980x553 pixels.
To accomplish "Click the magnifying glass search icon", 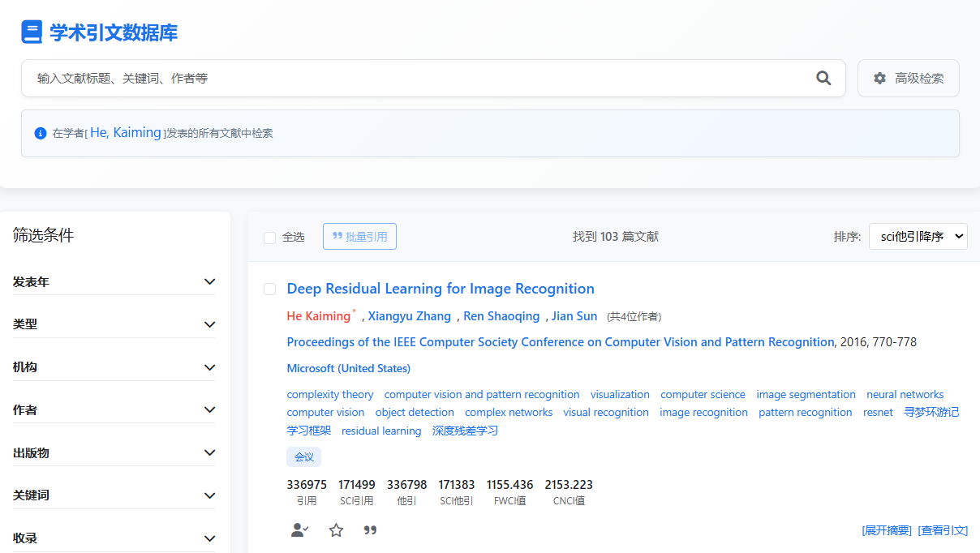I will pyautogui.click(x=823, y=78).
